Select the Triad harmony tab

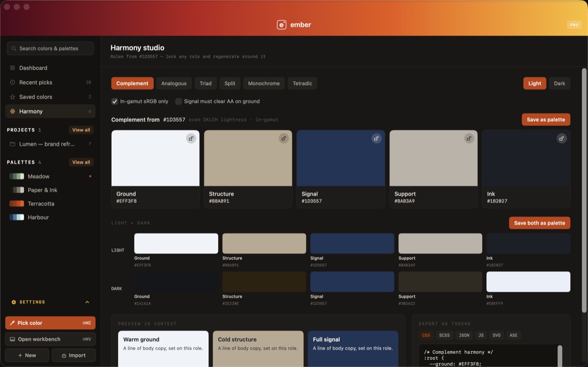[x=206, y=83]
